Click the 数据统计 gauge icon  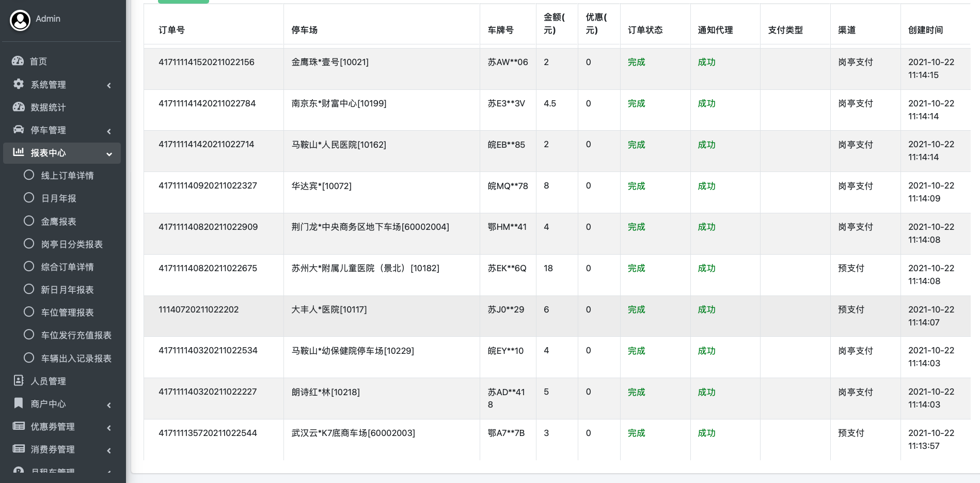19,107
